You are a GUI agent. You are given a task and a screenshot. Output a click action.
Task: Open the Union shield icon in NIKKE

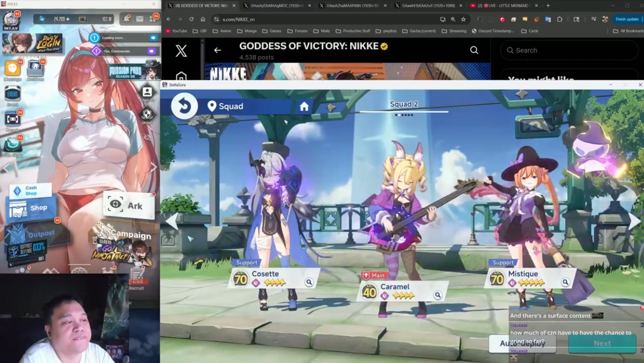click(147, 115)
